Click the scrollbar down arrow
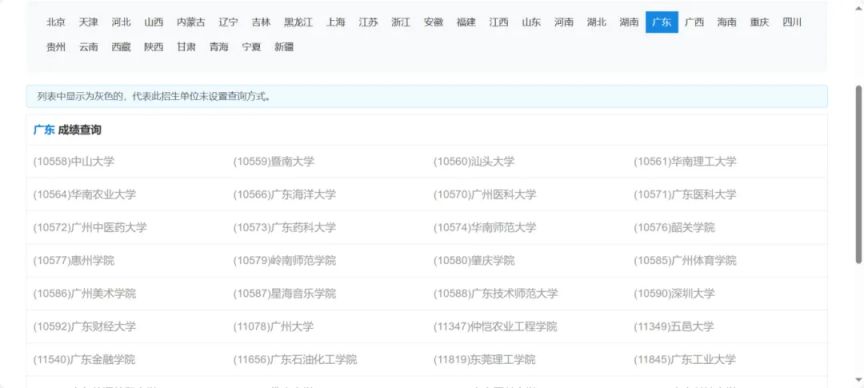The height and width of the screenshot is (388, 864). pos(858,380)
